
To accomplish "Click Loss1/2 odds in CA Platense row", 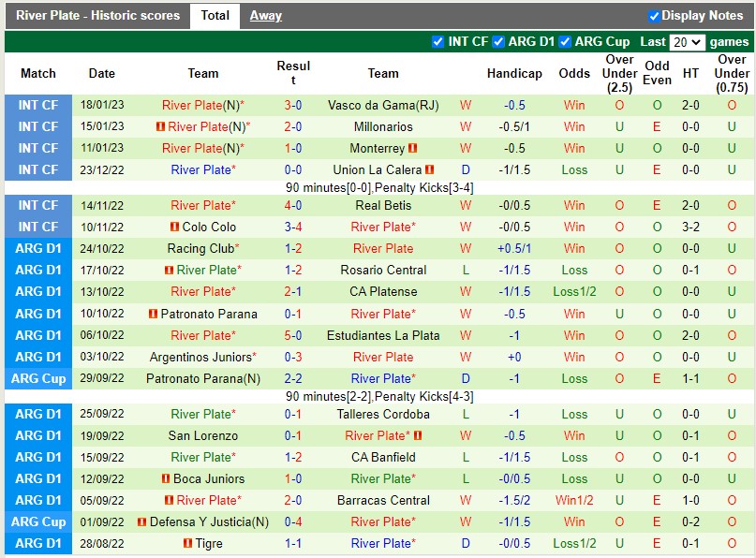I will point(574,291).
